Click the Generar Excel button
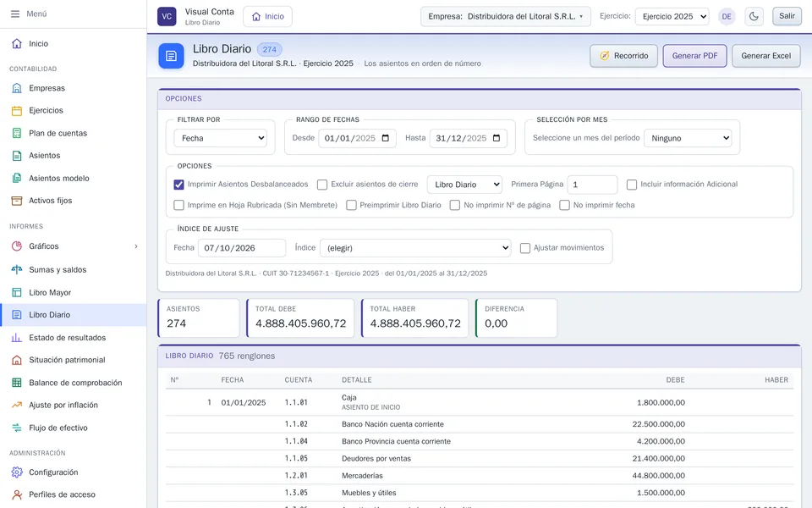 coord(766,56)
